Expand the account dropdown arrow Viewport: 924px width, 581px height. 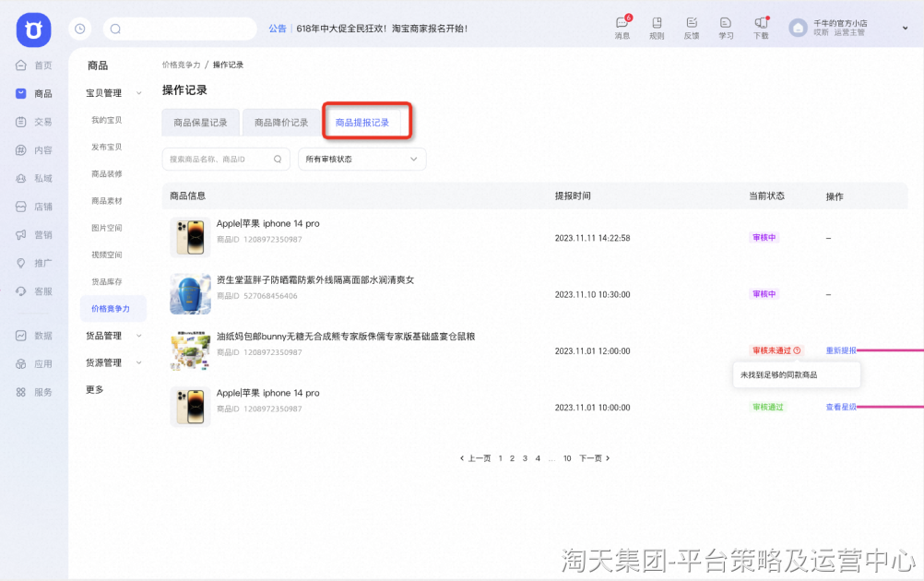pos(906,28)
